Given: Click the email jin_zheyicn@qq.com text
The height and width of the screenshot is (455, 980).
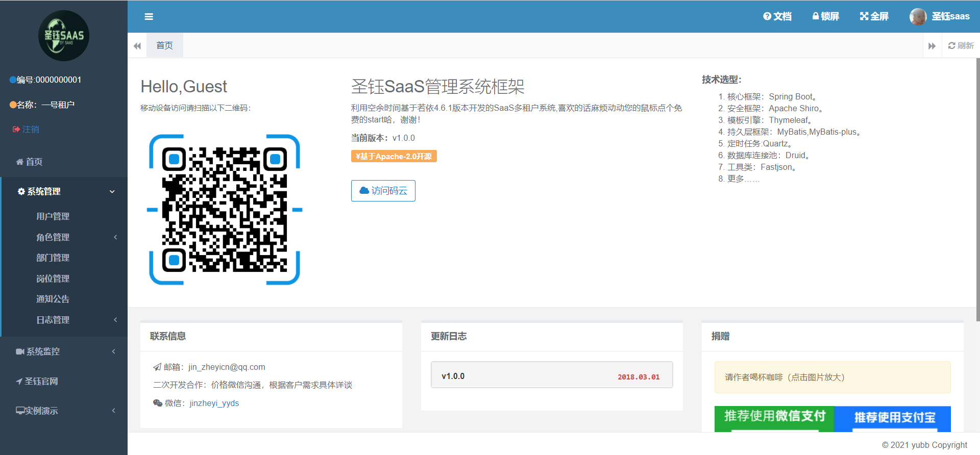Looking at the screenshot, I should pos(227,367).
